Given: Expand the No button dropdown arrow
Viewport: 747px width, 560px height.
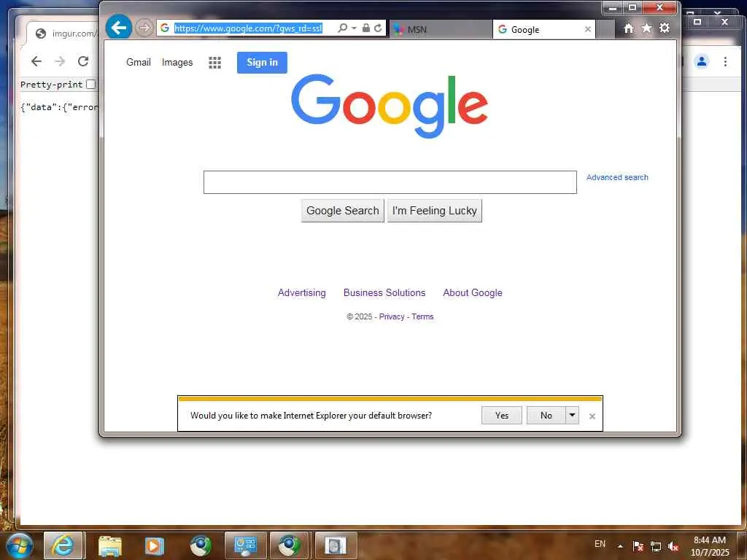Looking at the screenshot, I should [572, 415].
